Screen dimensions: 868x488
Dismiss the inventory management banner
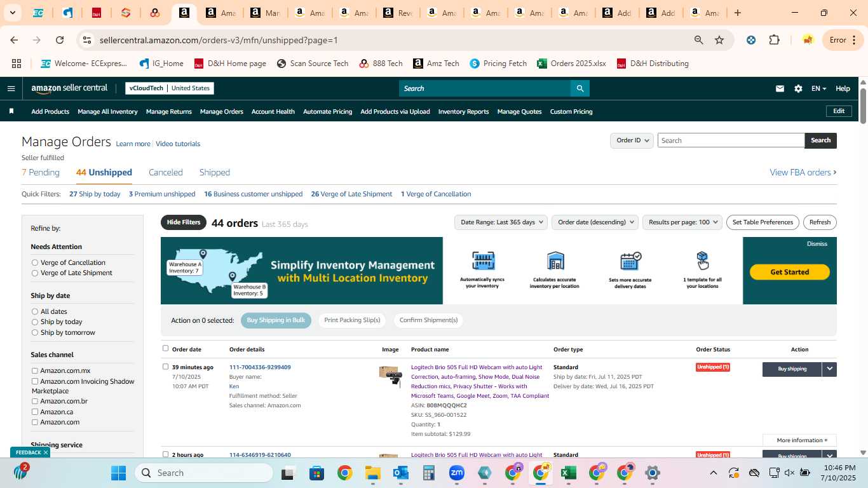(817, 244)
